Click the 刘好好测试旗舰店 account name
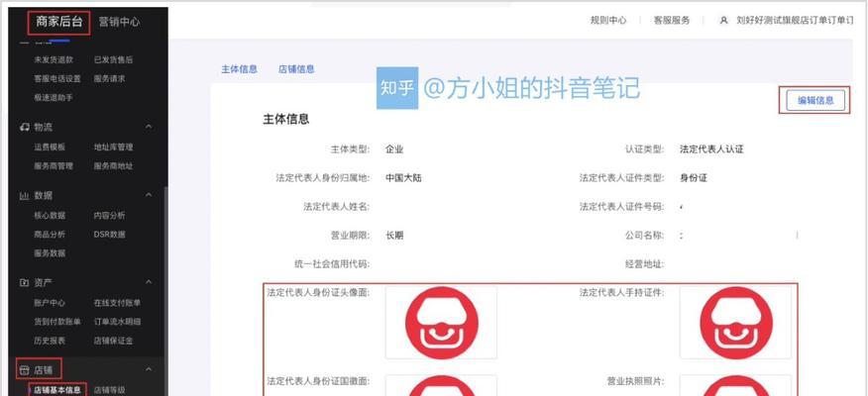The image size is (868, 396). point(795,21)
